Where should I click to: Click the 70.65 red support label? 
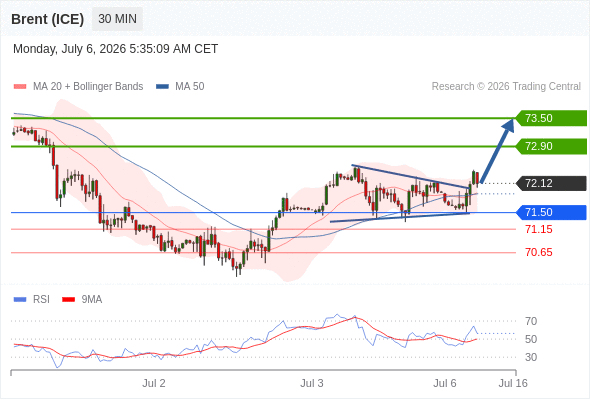tap(539, 252)
